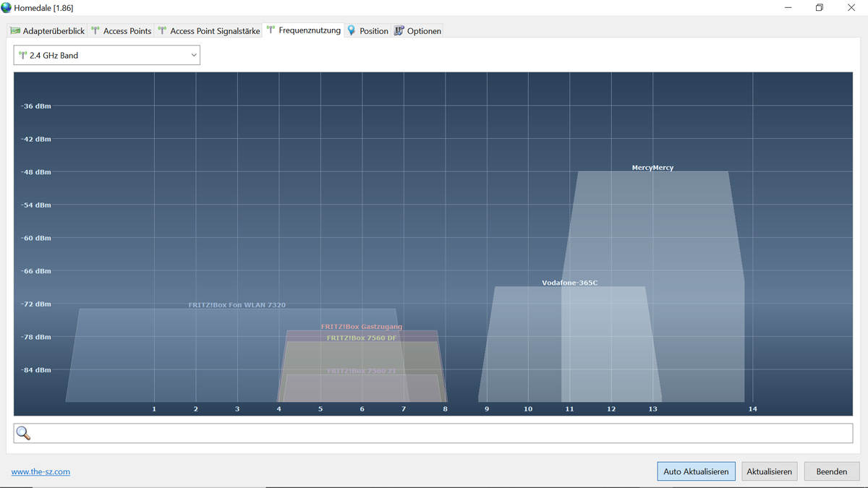The width and height of the screenshot is (868, 488).
Task: Restore down the Homedale window
Action: 820,8
